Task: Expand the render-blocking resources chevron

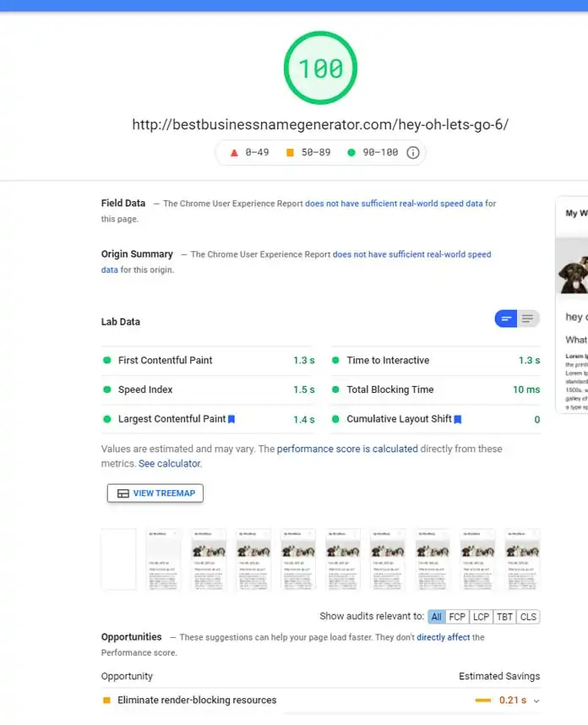Action: (536, 701)
